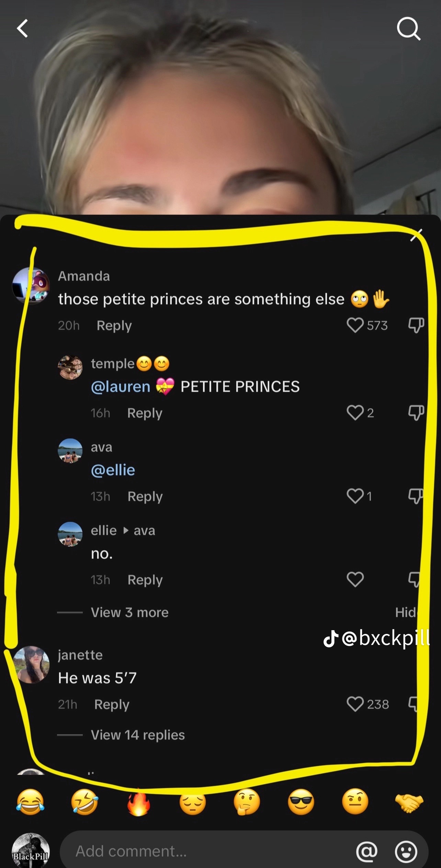Collapse replies with Hide
441x868 pixels.
click(x=406, y=612)
